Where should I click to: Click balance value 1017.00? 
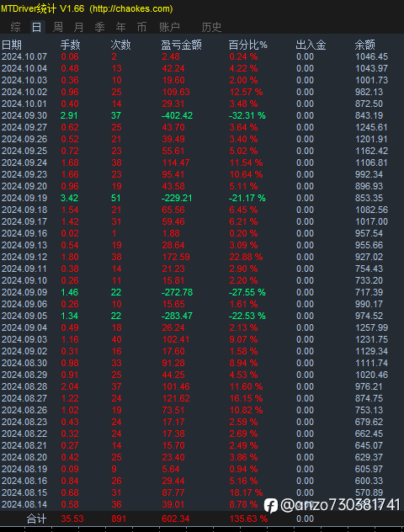tap(371, 222)
